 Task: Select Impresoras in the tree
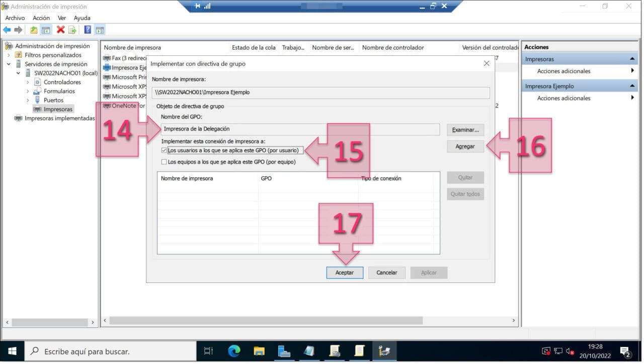pyautogui.click(x=58, y=109)
